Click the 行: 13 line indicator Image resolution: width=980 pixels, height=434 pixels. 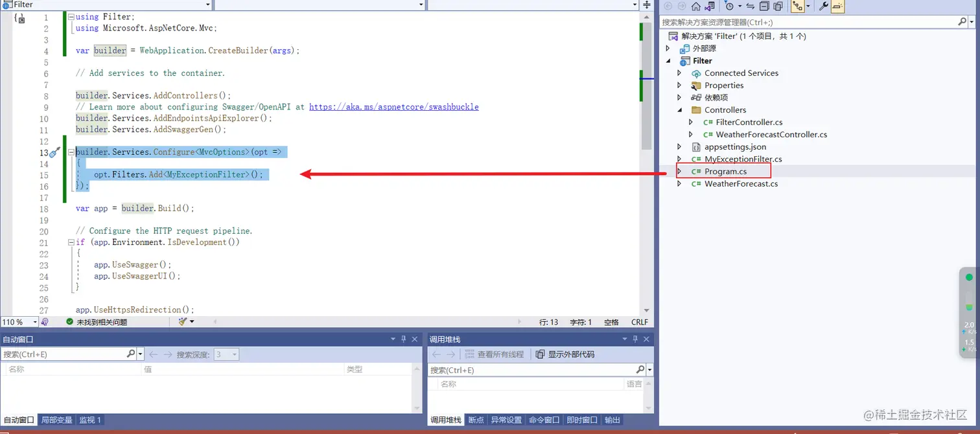[548, 322]
